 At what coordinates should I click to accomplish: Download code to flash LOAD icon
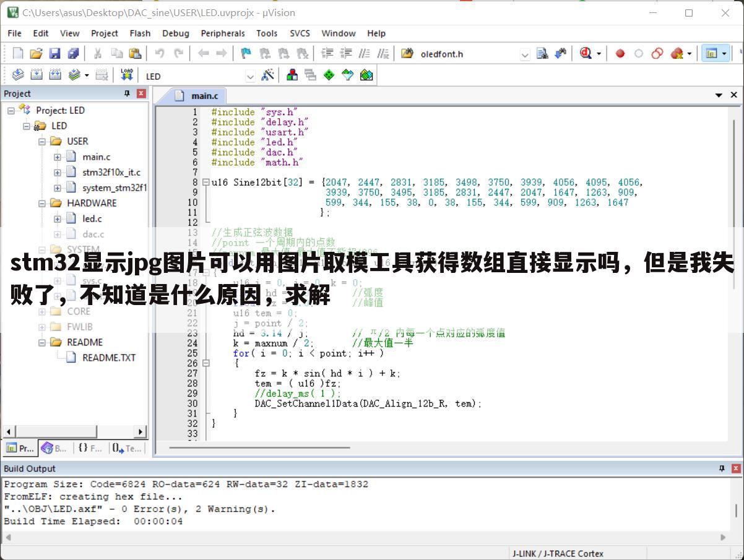[127, 75]
